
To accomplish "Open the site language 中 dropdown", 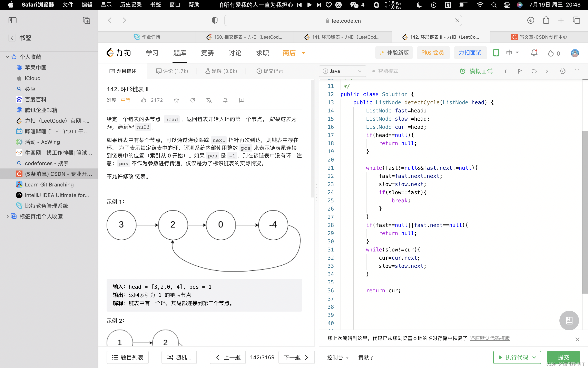I will [x=512, y=53].
